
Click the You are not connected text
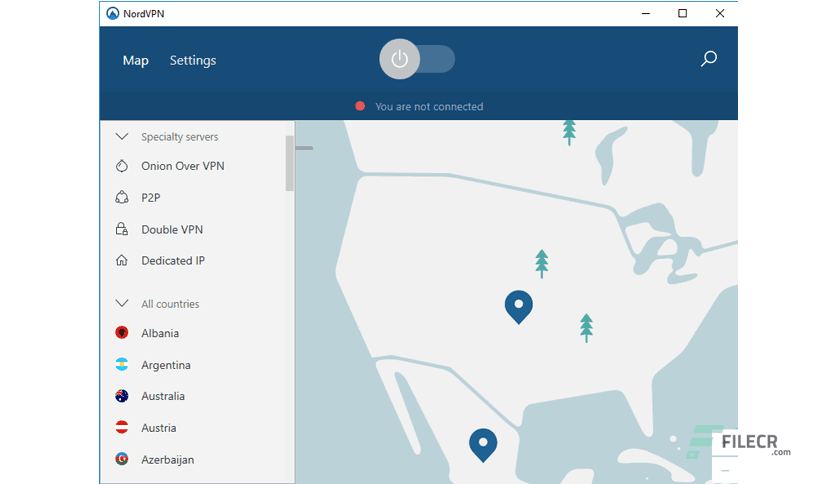[x=429, y=107]
